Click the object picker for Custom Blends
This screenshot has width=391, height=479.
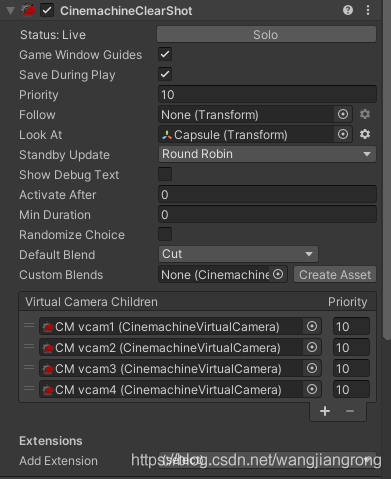tap(278, 274)
